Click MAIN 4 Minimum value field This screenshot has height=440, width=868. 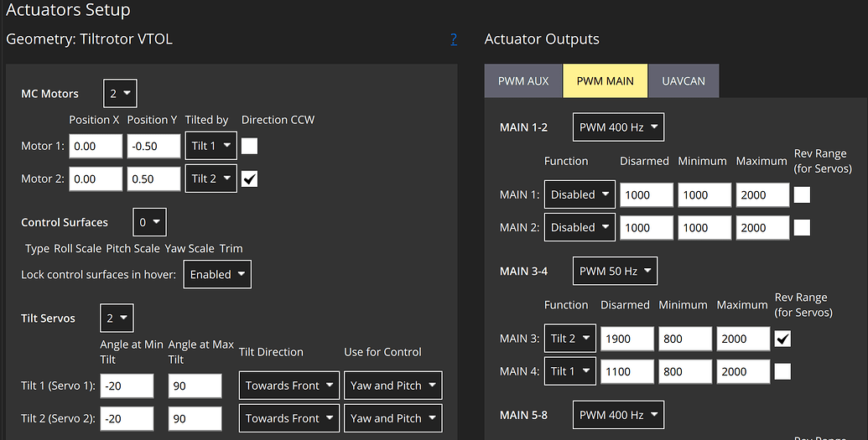tap(685, 371)
